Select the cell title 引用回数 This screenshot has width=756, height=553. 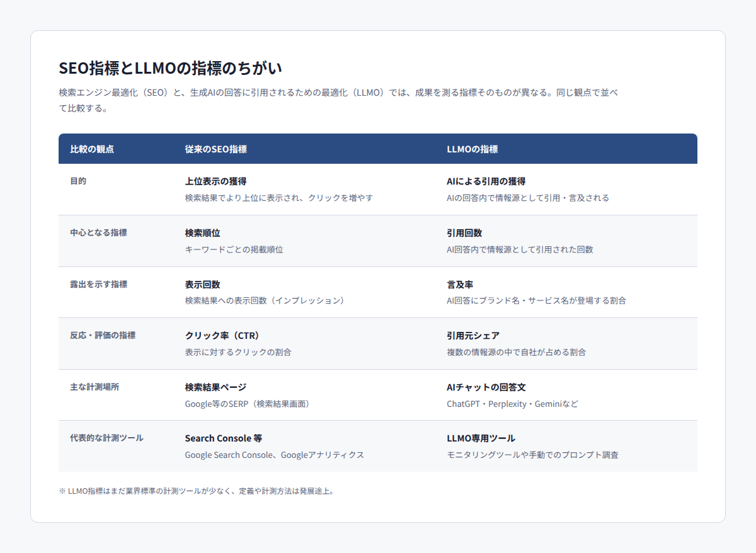coord(464,233)
